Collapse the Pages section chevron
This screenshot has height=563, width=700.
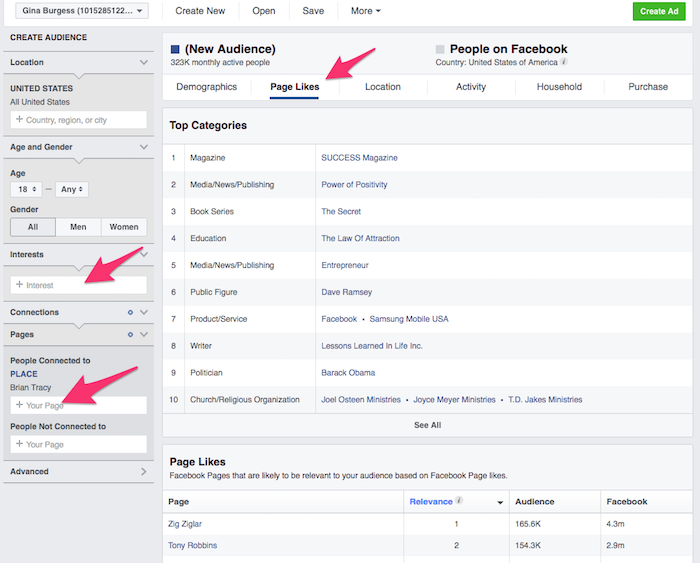coord(144,334)
